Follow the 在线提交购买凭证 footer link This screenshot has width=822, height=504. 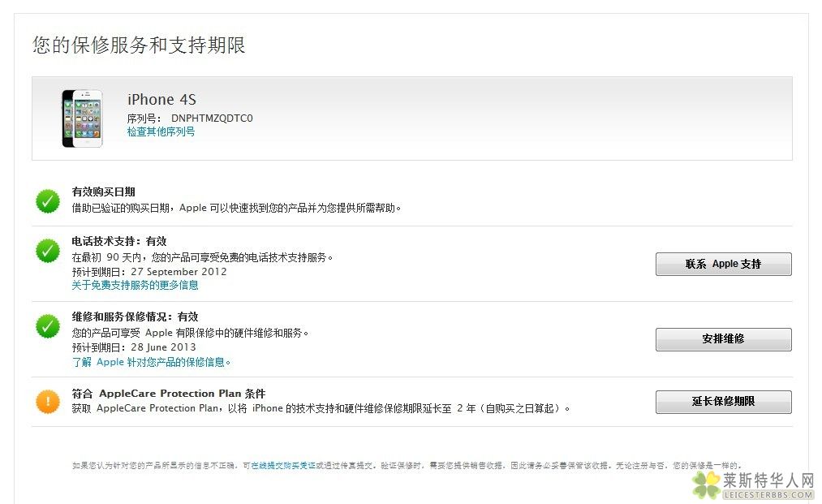(x=283, y=465)
